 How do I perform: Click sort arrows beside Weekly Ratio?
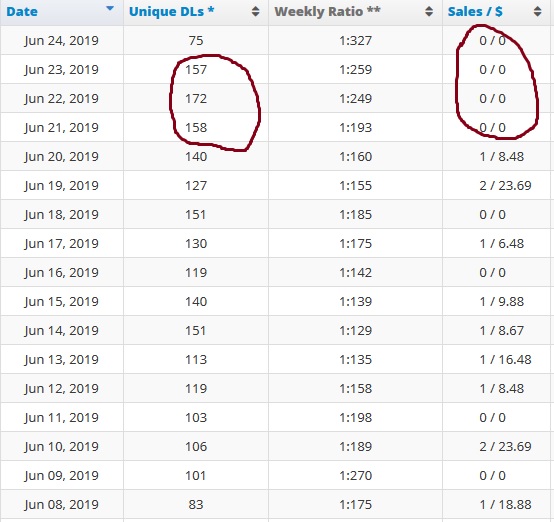click(x=429, y=11)
